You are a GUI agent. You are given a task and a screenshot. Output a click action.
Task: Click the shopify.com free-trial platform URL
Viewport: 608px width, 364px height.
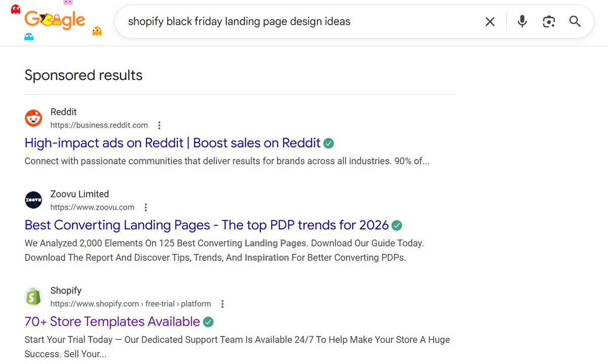coord(131,304)
